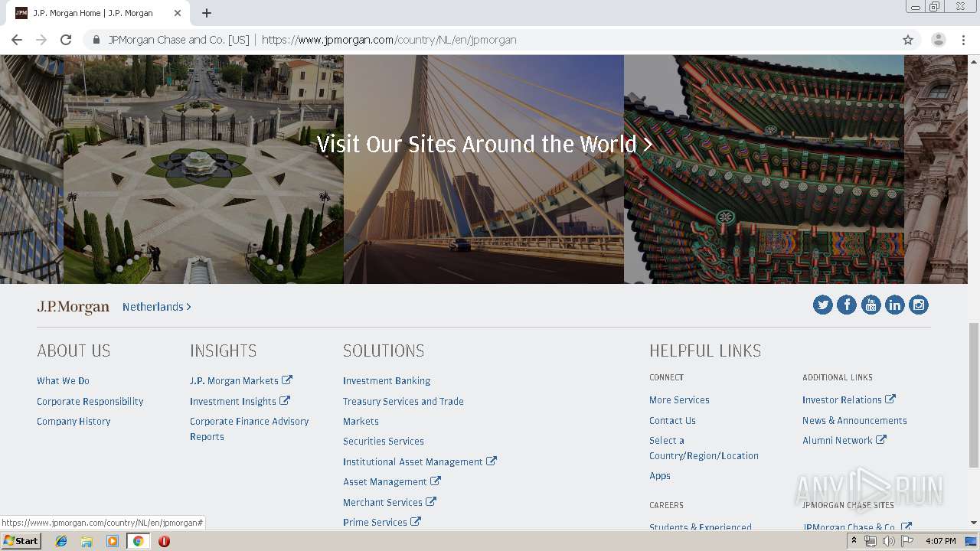Click the J.P.Morgan footer logo
This screenshot has height=551, width=980.
(73, 307)
